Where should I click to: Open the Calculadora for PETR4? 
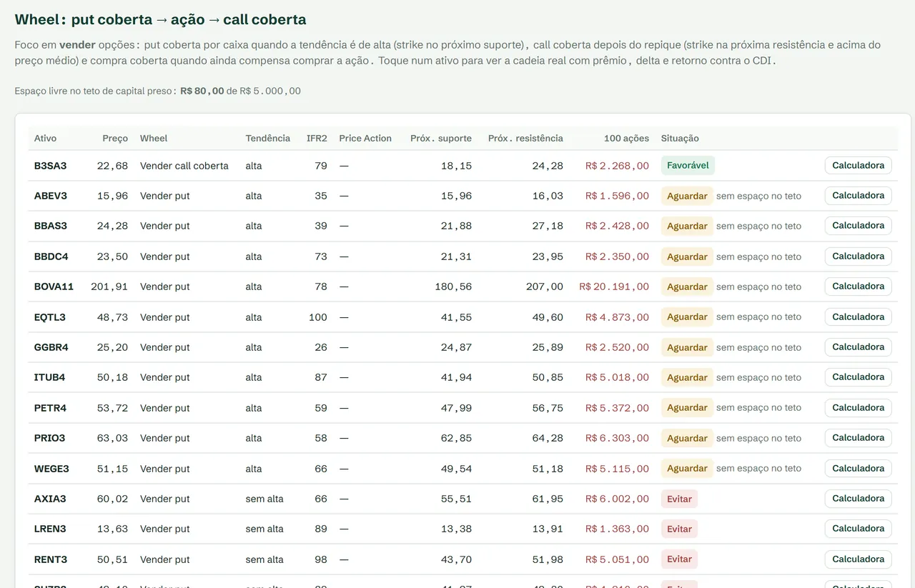coord(858,408)
